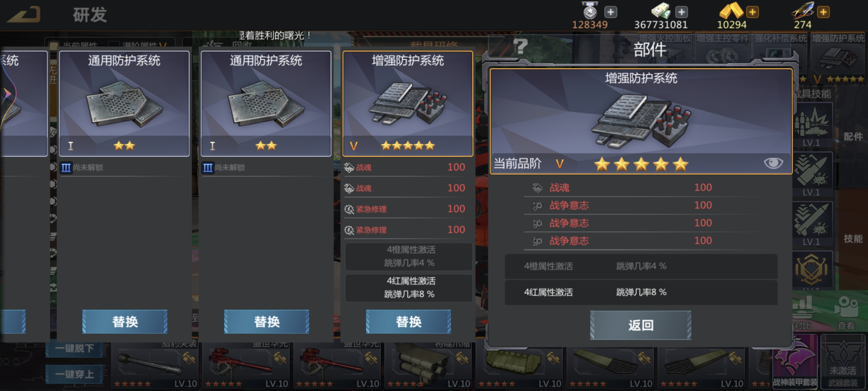Click the 一键穿上 equip-all button
This screenshot has width=868, height=391.
coord(74,374)
